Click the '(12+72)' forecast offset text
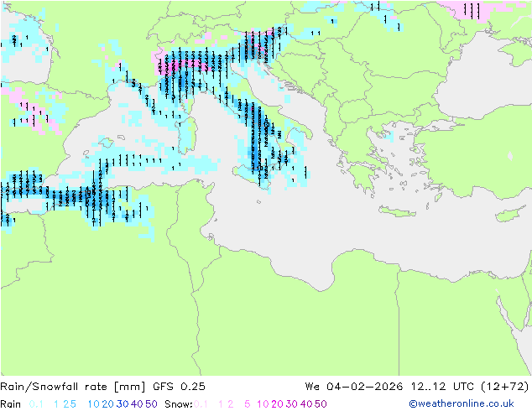 (x=505, y=387)
